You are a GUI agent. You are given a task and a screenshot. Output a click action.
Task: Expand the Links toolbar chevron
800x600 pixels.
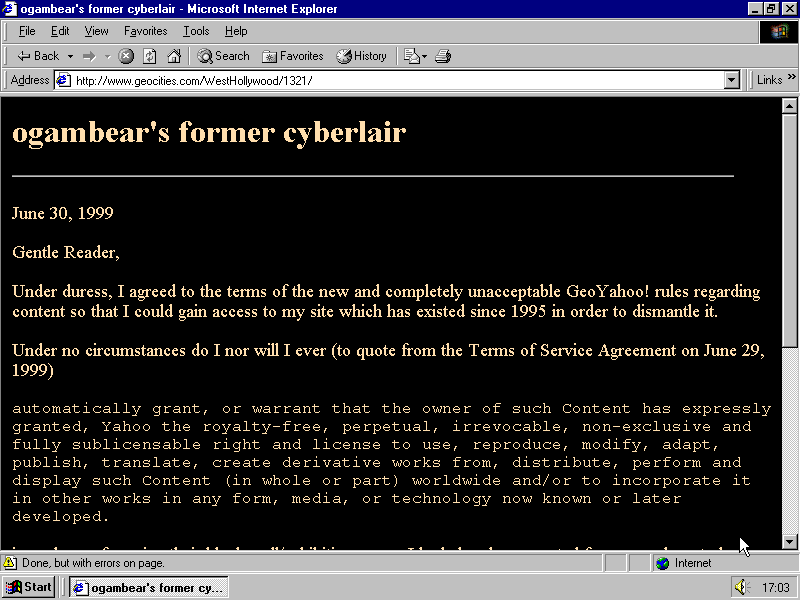pos(791,77)
